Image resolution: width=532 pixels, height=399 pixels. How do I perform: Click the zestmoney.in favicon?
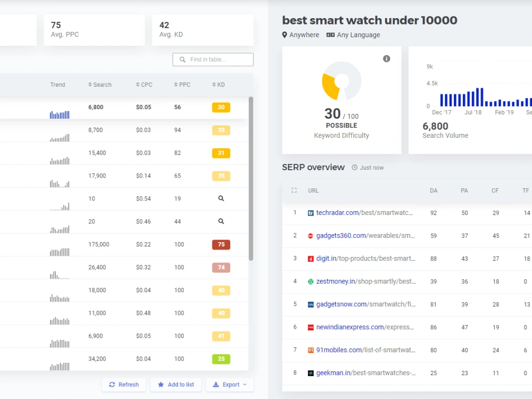pos(311,281)
